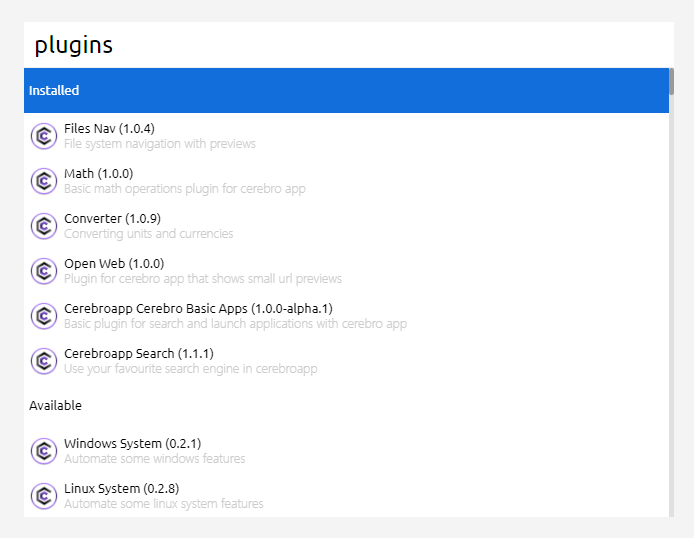Click the Converter plugin icon

tap(44, 226)
